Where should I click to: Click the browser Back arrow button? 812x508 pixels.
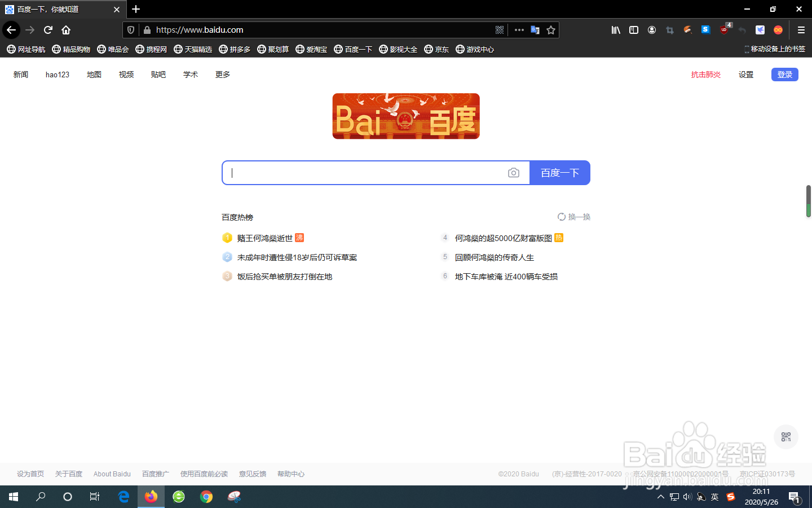pyautogui.click(x=11, y=30)
